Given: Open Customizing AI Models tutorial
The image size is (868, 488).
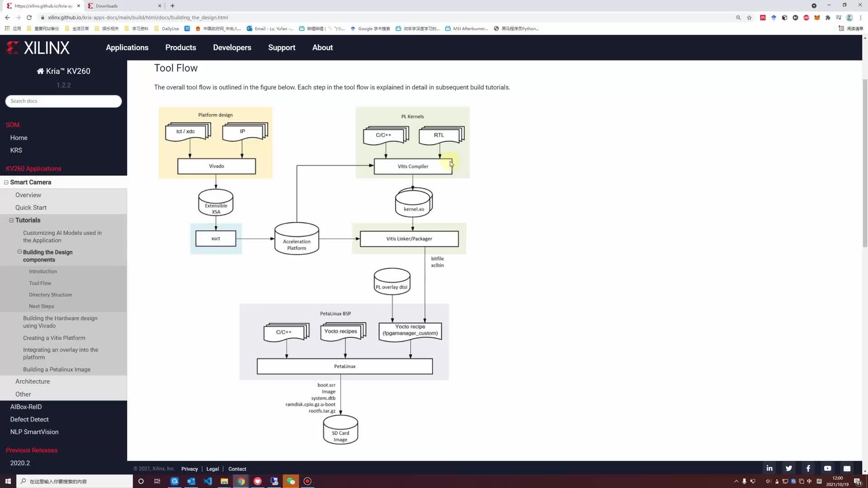Looking at the screenshot, I should [x=62, y=236].
